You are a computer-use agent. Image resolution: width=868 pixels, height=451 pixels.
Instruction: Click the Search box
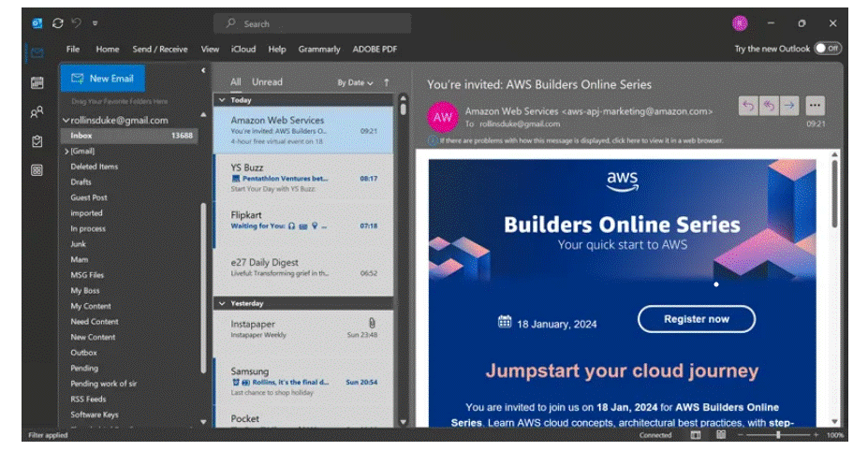[312, 23]
